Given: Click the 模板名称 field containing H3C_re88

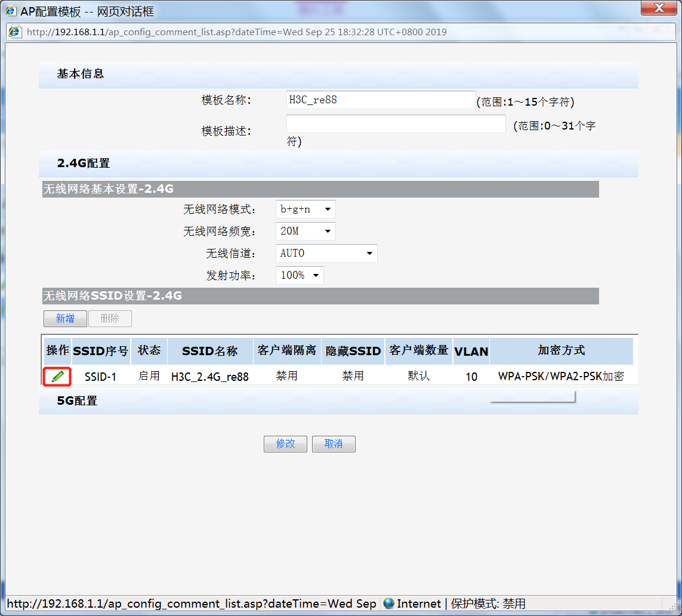Looking at the screenshot, I should (381, 100).
